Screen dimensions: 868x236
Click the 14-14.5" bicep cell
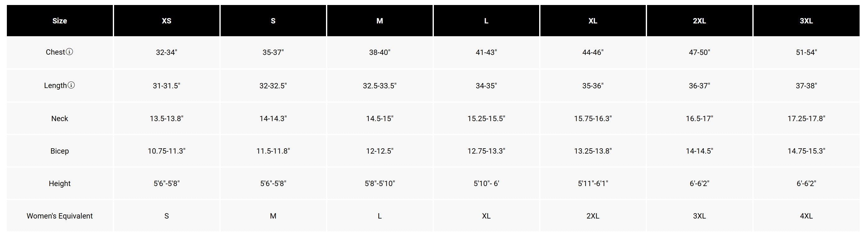click(x=699, y=151)
